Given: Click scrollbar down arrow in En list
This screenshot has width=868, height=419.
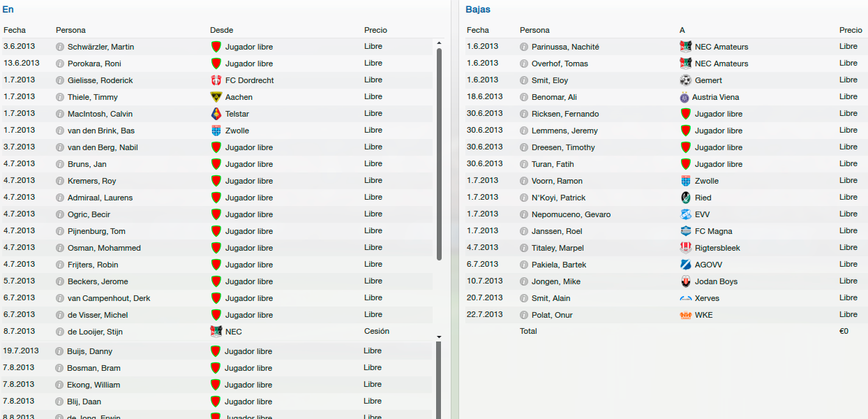Looking at the screenshot, I should (x=439, y=337).
